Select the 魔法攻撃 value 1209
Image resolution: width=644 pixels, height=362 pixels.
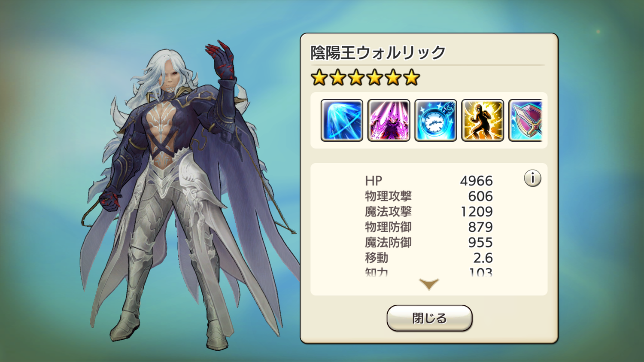tap(477, 212)
